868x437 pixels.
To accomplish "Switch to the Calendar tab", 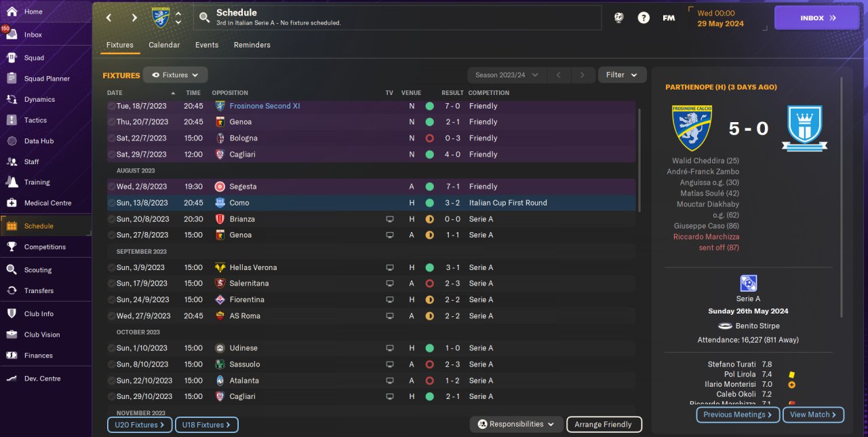I will [164, 45].
